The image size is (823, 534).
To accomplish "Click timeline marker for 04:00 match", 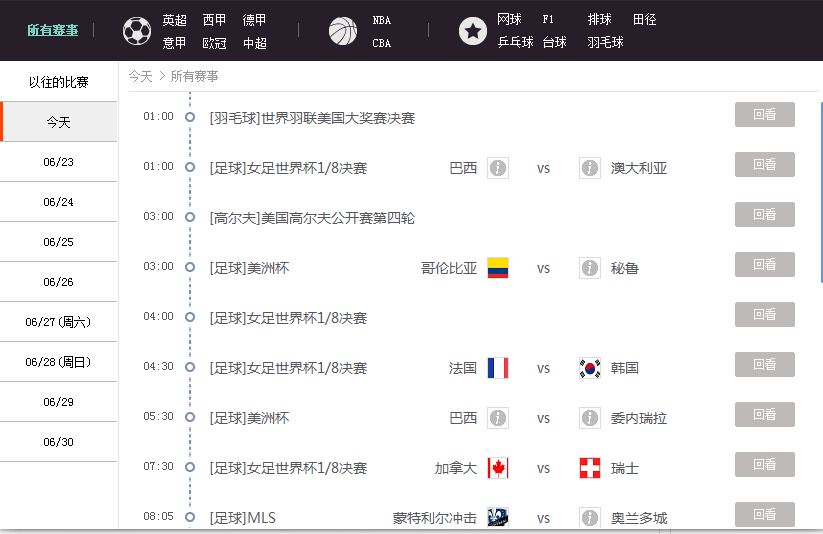I will point(190,317).
